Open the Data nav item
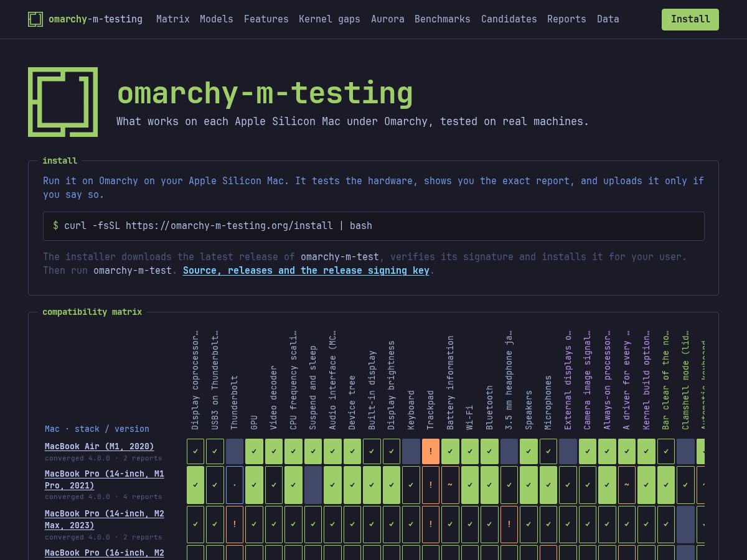The image size is (747, 560). pos(608,19)
